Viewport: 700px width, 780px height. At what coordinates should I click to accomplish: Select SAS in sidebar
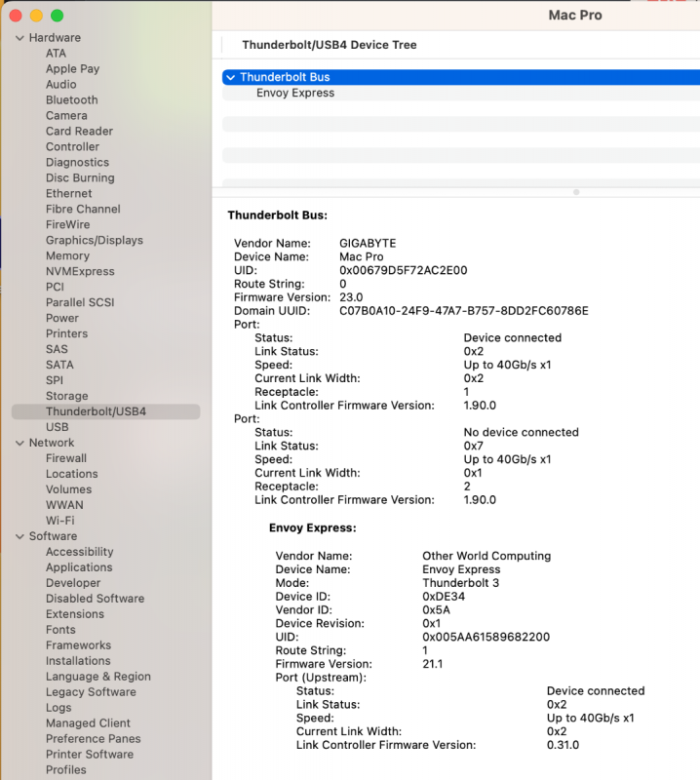pos(57,349)
